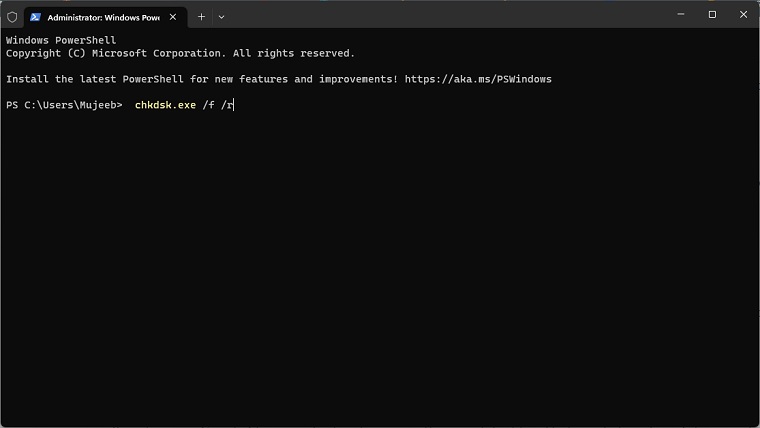Open the aka.ms/PSWindows link
Screen dimensions: 760x428
click(x=478, y=79)
